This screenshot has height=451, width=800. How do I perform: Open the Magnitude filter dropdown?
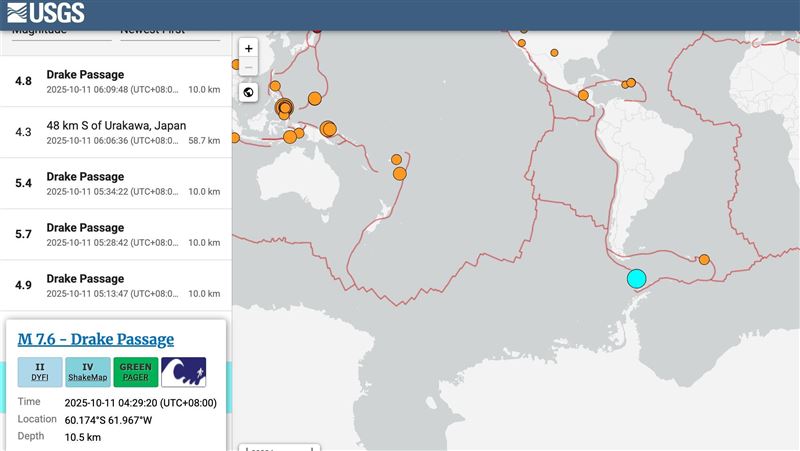[x=61, y=33]
